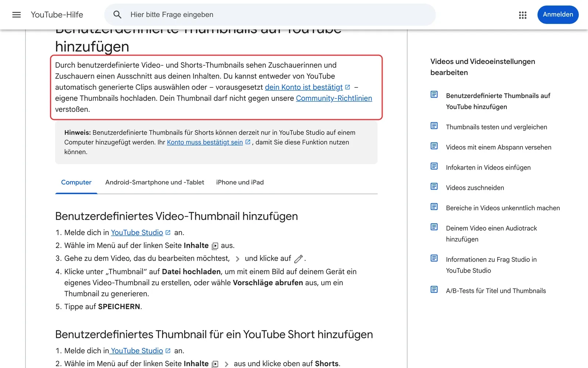Switch to iPhone und iPad tab
This screenshot has width=588, height=368.
coord(240,183)
